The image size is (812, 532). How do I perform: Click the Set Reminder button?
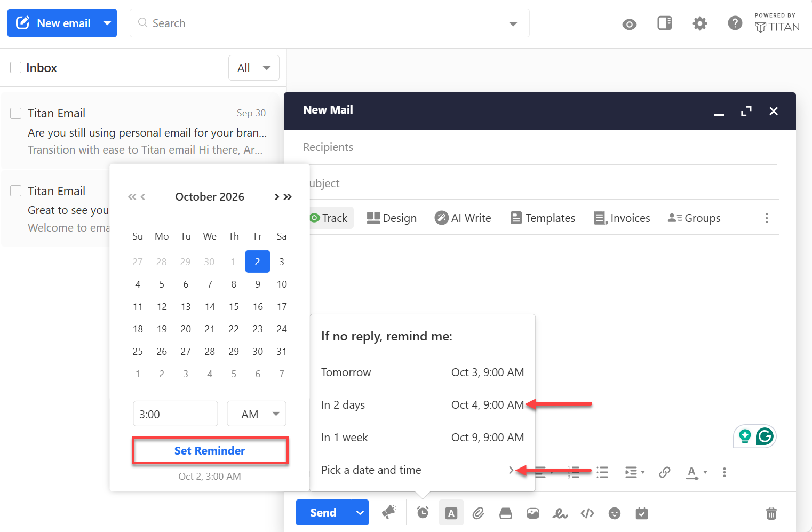tap(210, 451)
